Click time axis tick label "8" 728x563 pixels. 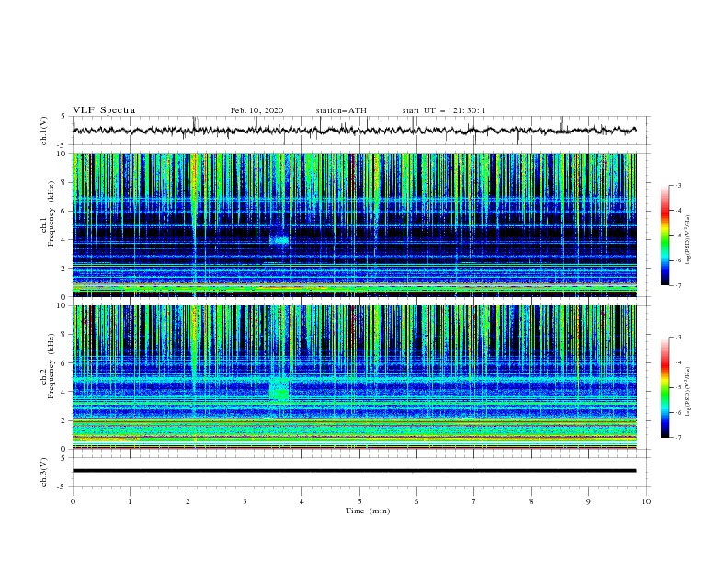[x=531, y=501]
